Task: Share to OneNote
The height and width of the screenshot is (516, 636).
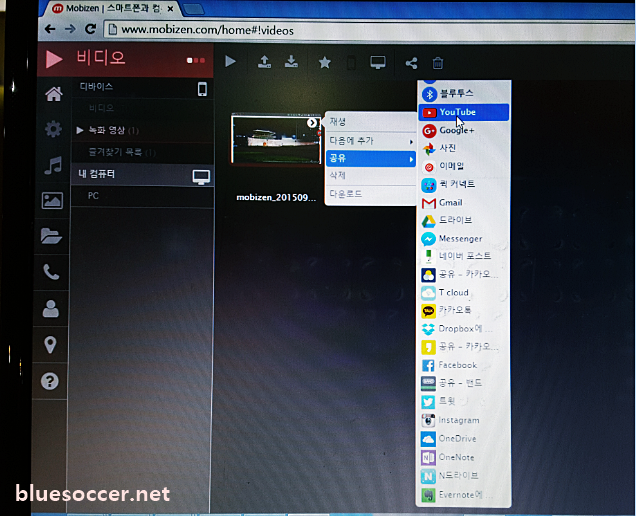Action: (x=464, y=458)
